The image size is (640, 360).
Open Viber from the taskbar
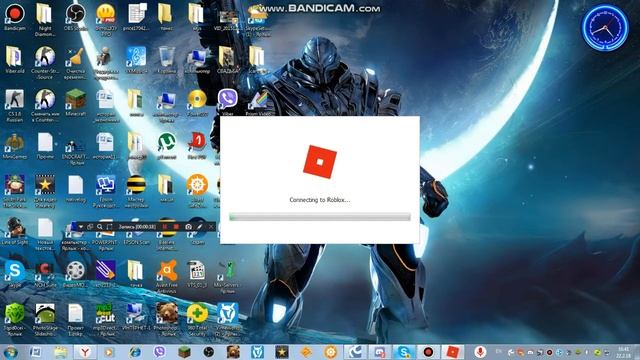[x=160, y=352]
